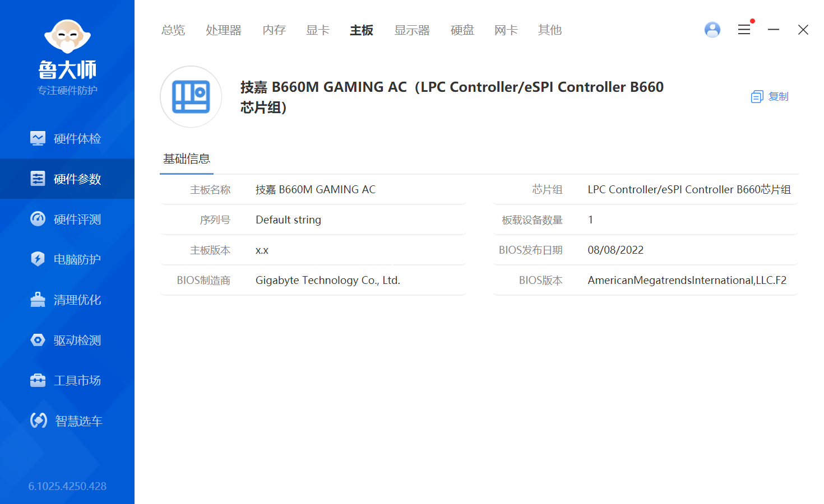Click the BIOS版本 label
This screenshot has width=824, height=504.
tap(540, 280)
